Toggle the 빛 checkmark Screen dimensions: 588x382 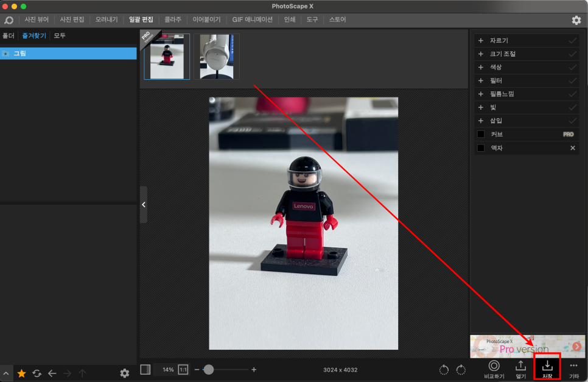tap(573, 107)
